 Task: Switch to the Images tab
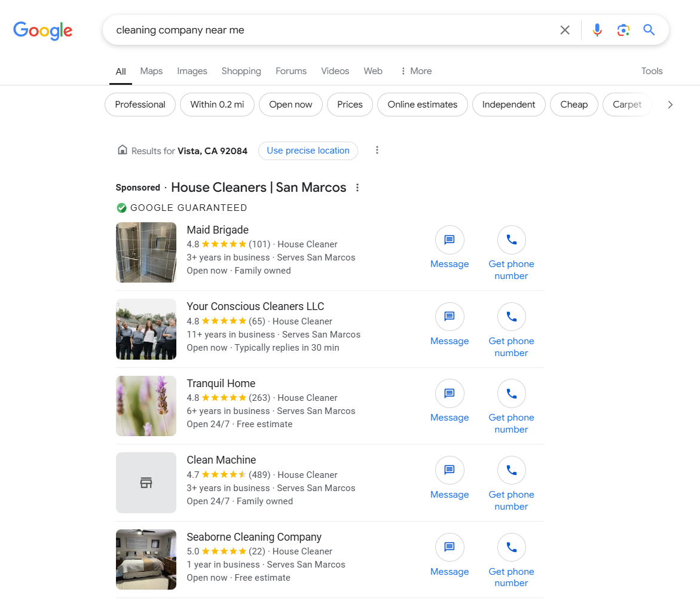pyautogui.click(x=192, y=71)
